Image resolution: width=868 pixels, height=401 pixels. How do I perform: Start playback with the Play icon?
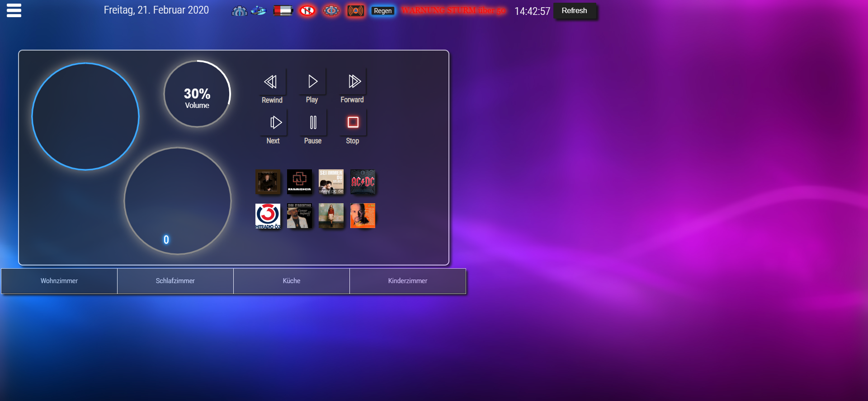pyautogui.click(x=312, y=82)
